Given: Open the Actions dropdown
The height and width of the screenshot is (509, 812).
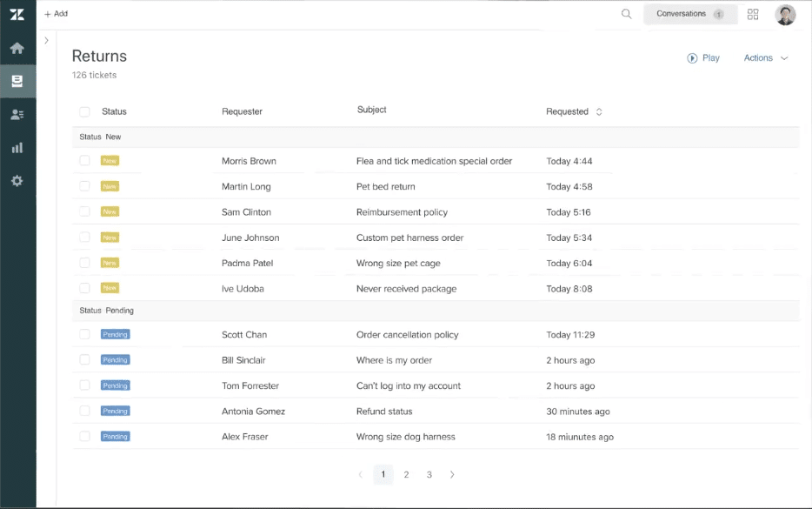Looking at the screenshot, I should click(765, 57).
